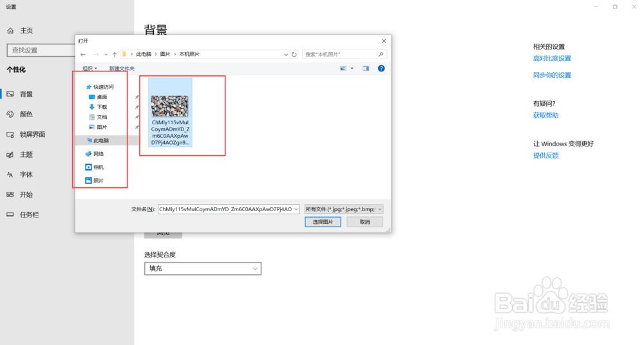Click 新建文件夹 to create new folder

[x=122, y=69]
